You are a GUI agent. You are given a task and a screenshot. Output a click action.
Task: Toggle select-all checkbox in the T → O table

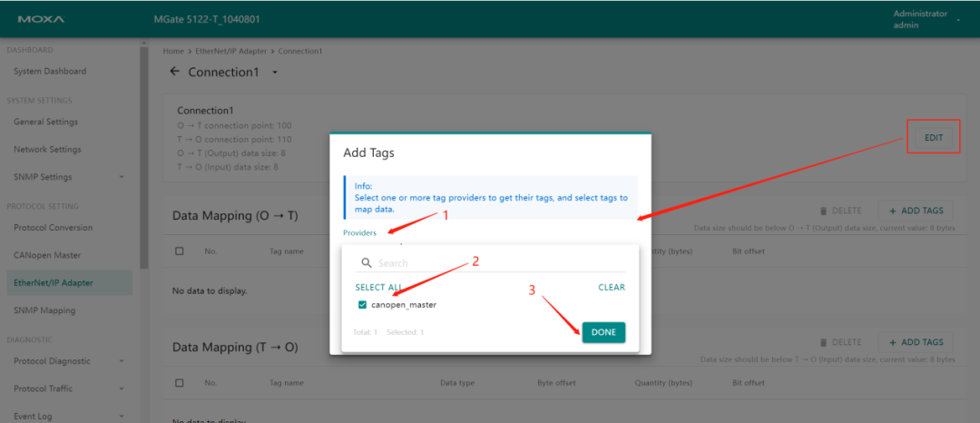(179, 383)
